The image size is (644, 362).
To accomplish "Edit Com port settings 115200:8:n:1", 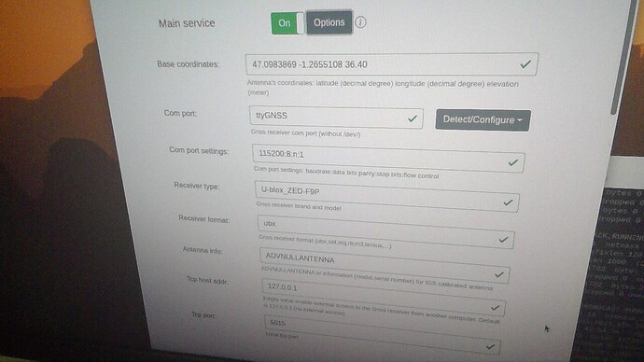I will [388, 159].
